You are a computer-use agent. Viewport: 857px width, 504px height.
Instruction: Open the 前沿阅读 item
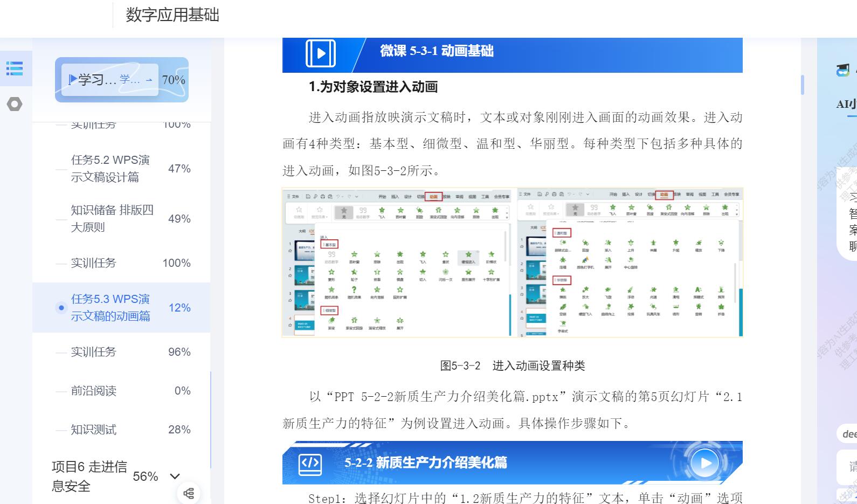click(94, 391)
